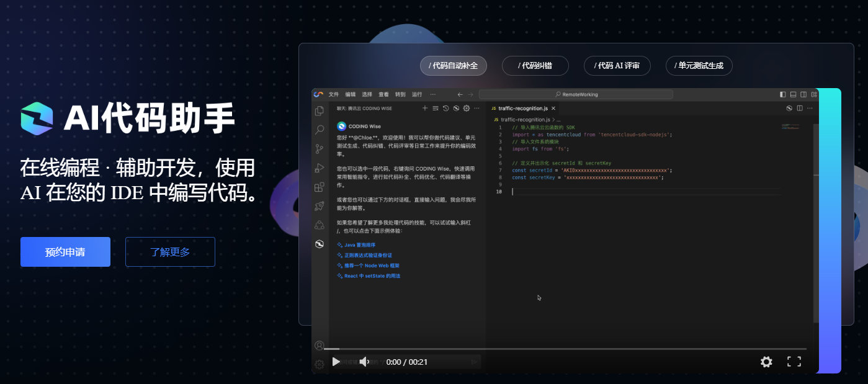Go forward with the right arrow in title bar
The width and height of the screenshot is (868, 384).
(471, 94)
